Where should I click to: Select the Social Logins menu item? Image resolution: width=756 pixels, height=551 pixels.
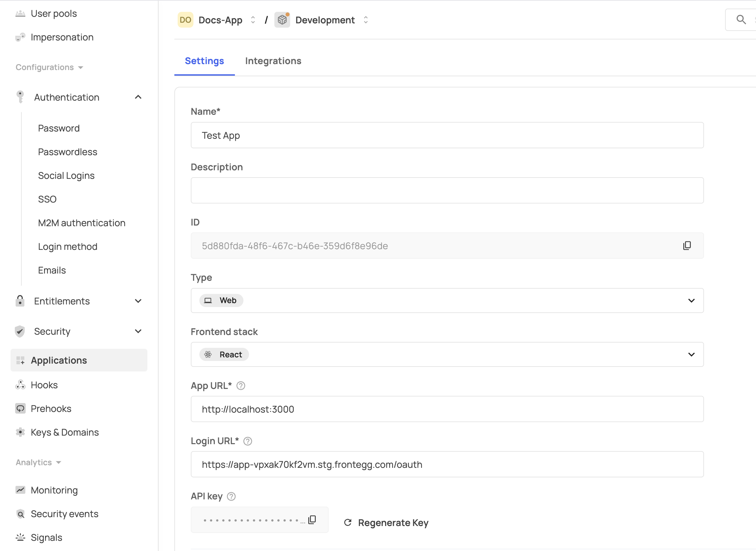(x=66, y=176)
